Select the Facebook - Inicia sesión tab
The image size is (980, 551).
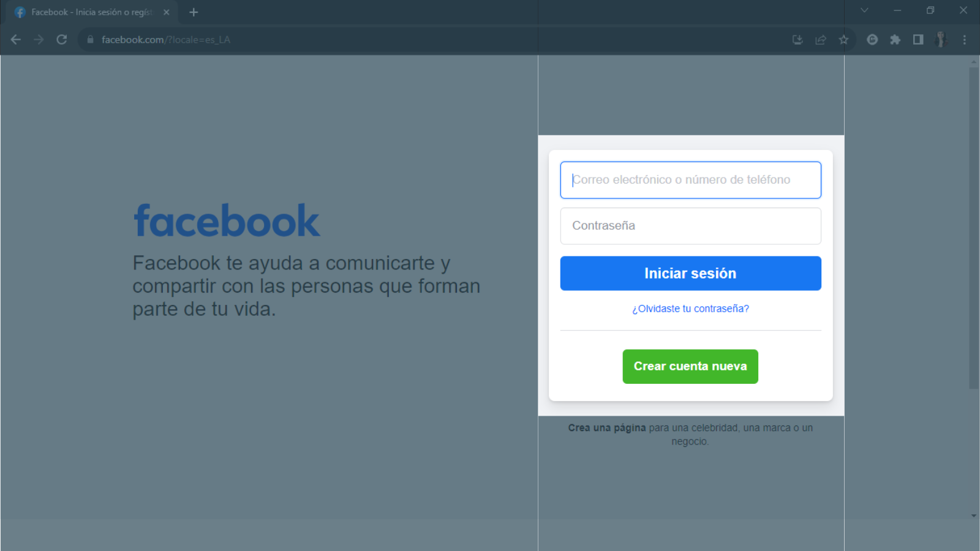click(x=91, y=12)
